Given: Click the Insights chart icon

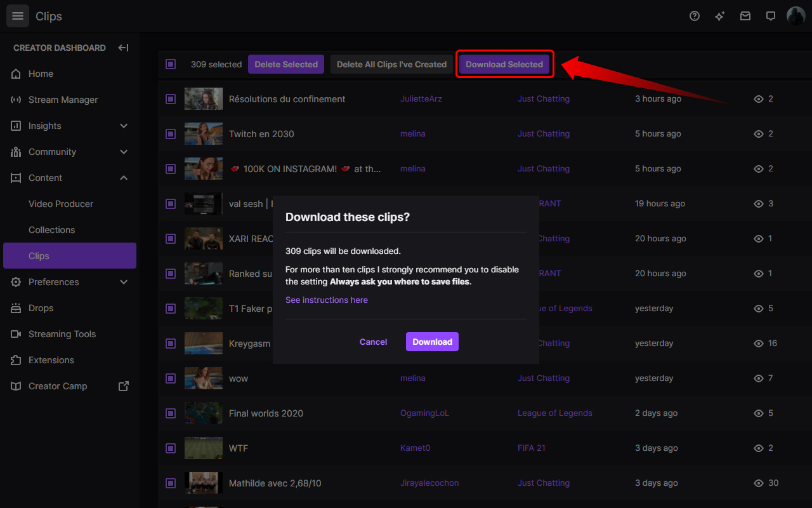Looking at the screenshot, I should point(16,126).
